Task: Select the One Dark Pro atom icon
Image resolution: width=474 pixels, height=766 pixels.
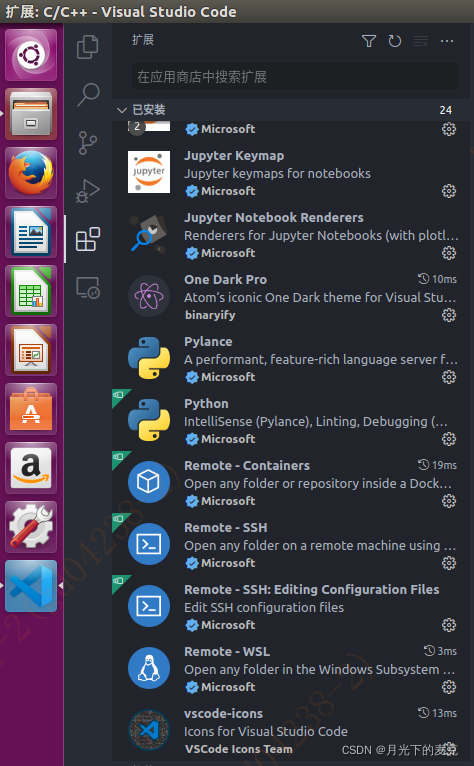Action: click(149, 296)
